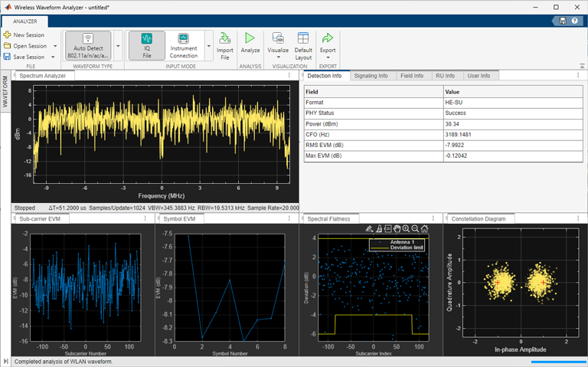Select IQ File input mode
Screen dimensions: 588x367
click(x=146, y=45)
